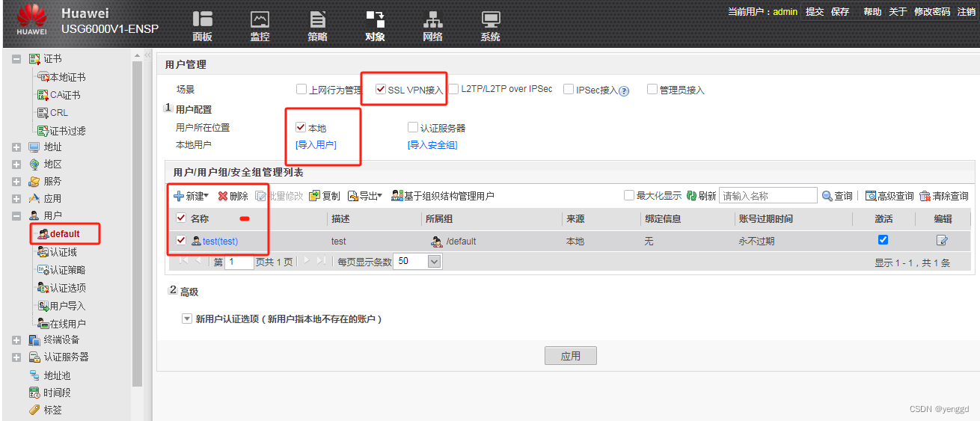Open the 导出 export dropdown

(x=365, y=196)
